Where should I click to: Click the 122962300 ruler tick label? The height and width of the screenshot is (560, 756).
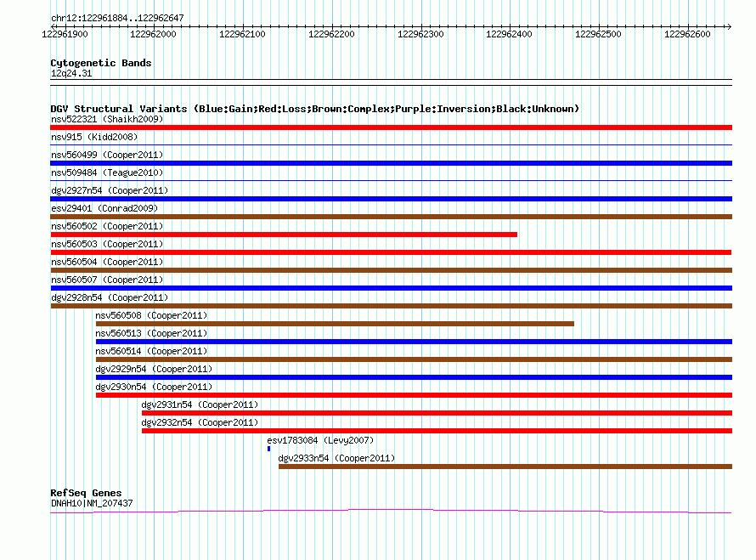pos(421,34)
